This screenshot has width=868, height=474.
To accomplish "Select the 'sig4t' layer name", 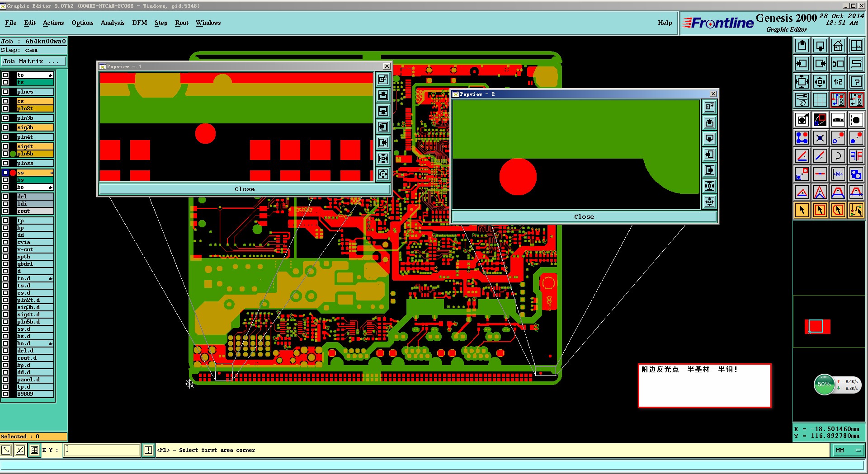I will click(x=35, y=146).
